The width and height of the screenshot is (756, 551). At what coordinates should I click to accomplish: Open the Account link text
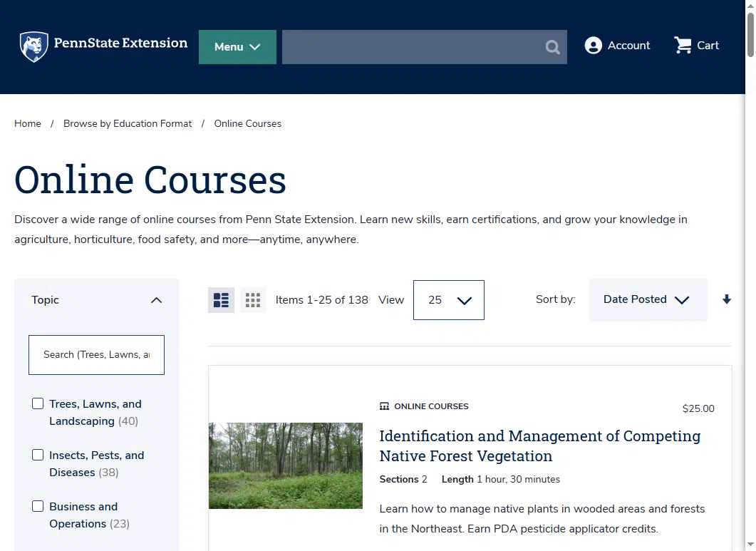[x=628, y=46]
